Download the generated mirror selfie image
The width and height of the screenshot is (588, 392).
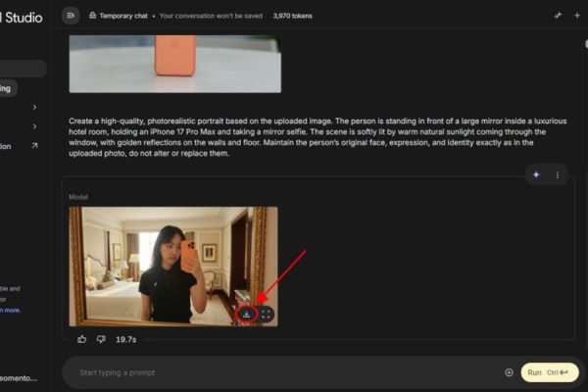tap(247, 314)
